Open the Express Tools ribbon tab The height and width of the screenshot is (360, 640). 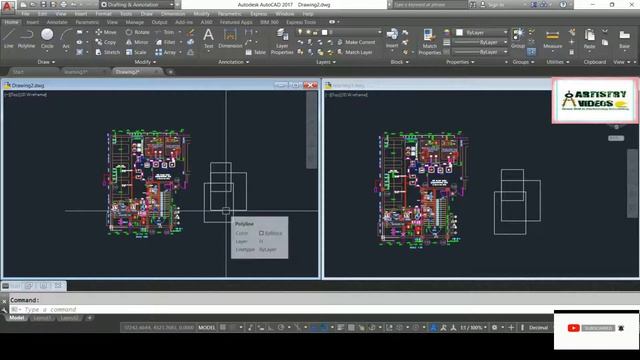coord(301,22)
